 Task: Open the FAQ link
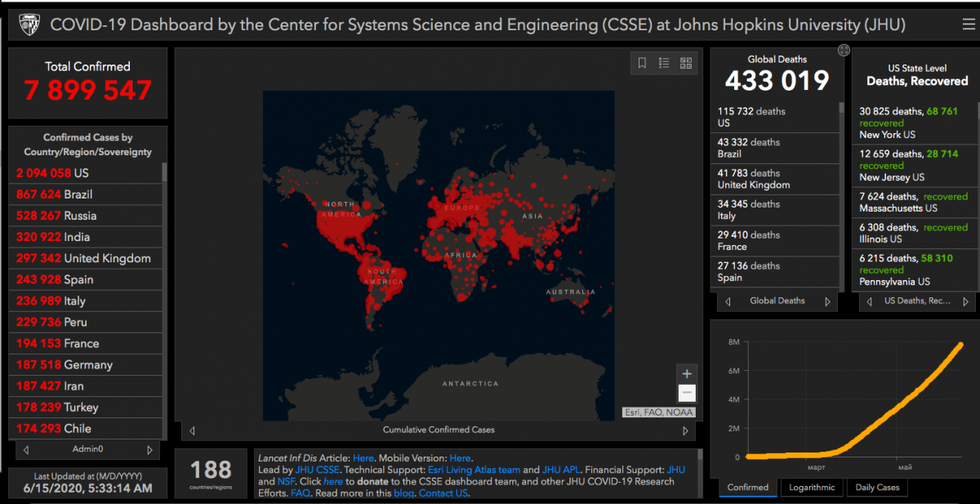click(301, 493)
